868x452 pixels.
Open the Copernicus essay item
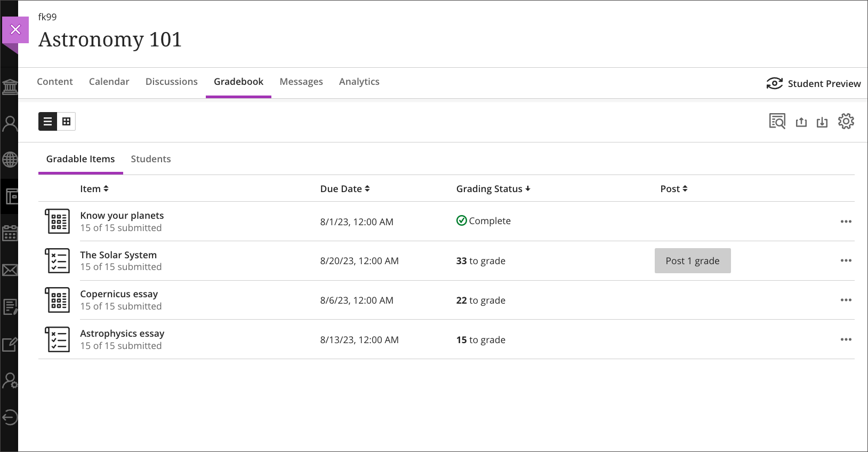click(x=119, y=294)
